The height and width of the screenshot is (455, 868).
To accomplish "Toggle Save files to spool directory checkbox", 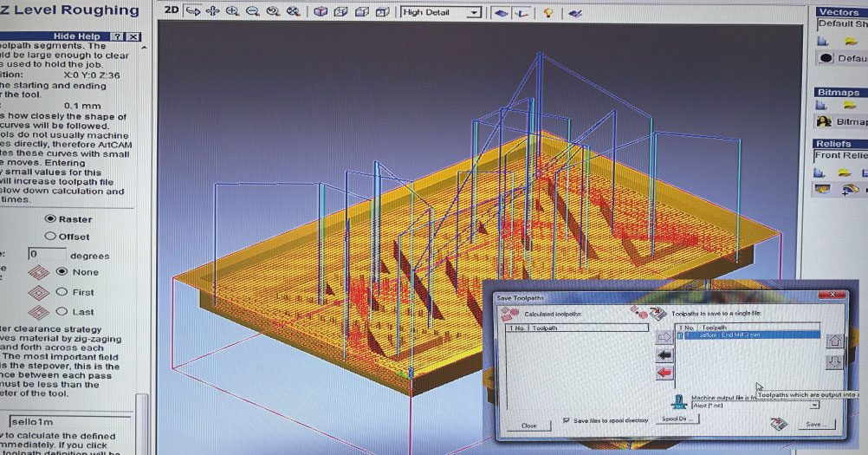I will pyautogui.click(x=566, y=420).
